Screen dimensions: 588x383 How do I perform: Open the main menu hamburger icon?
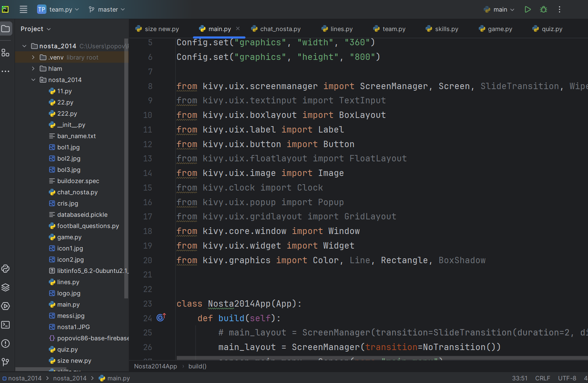coord(23,9)
